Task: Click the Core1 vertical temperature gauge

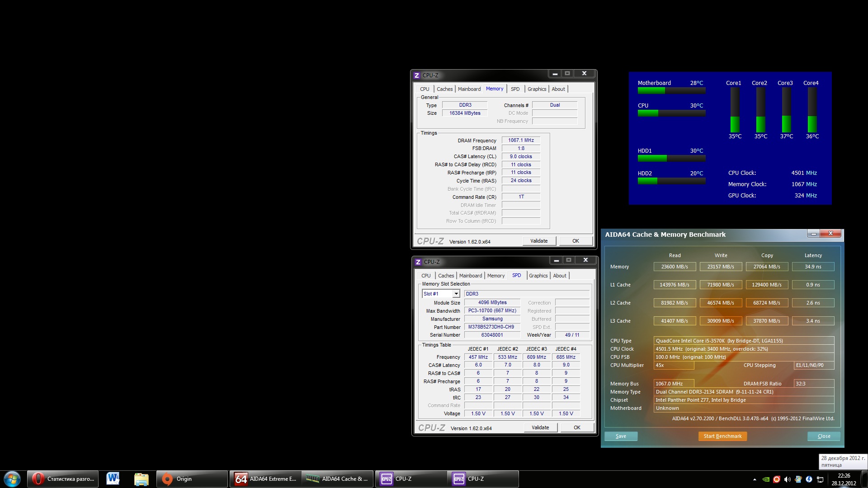Action: coord(735,110)
